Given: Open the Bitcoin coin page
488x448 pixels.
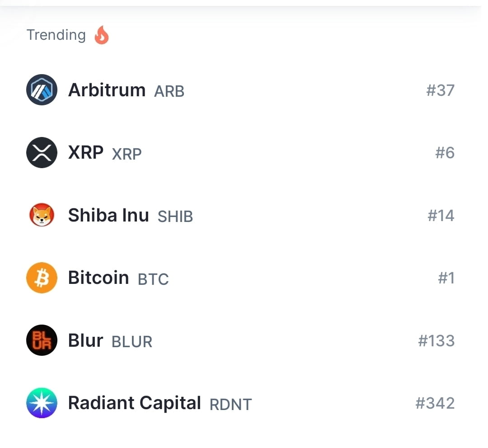Looking at the screenshot, I should coord(98,278).
